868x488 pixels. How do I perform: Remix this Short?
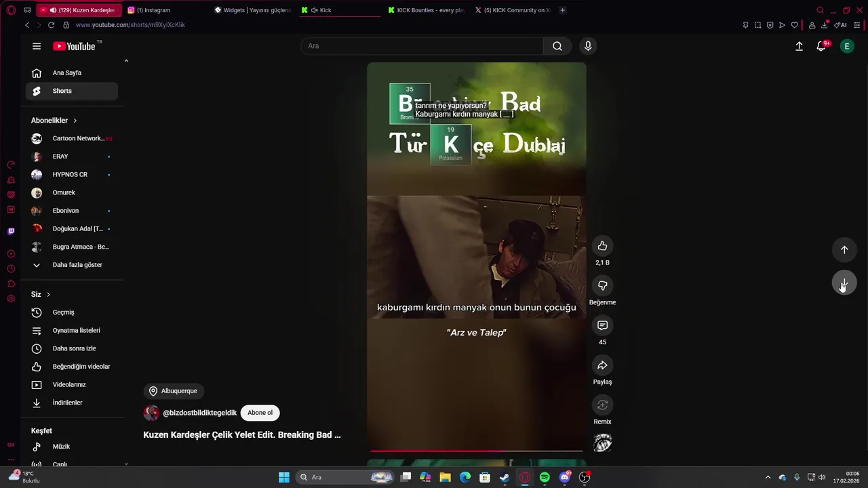pyautogui.click(x=602, y=405)
